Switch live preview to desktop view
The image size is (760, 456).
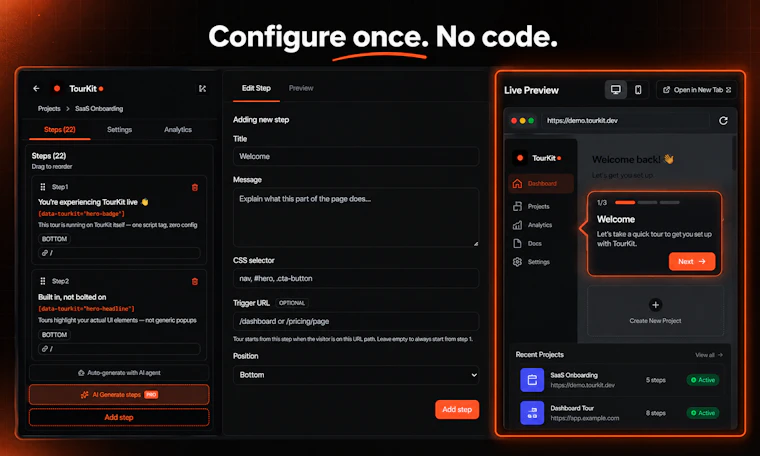tap(616, 90)
